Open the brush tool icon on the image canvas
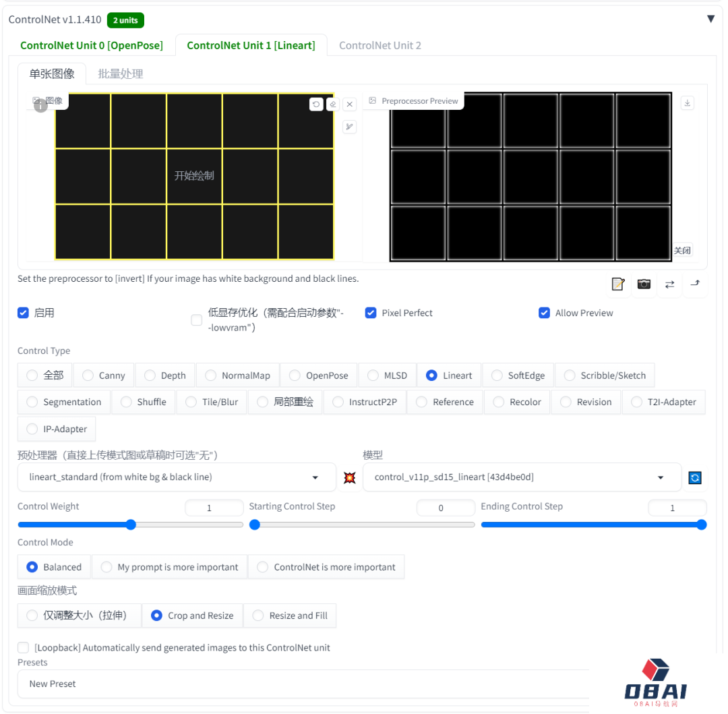The height and width of the screenshot is (714, 728). point(350,126)
